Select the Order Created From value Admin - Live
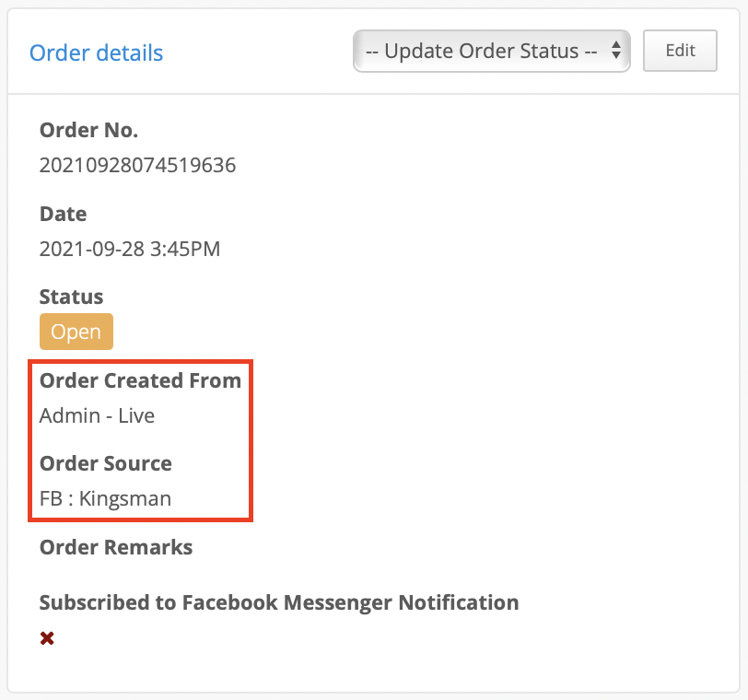The image size is (748, 700). (x=96, y=415)
